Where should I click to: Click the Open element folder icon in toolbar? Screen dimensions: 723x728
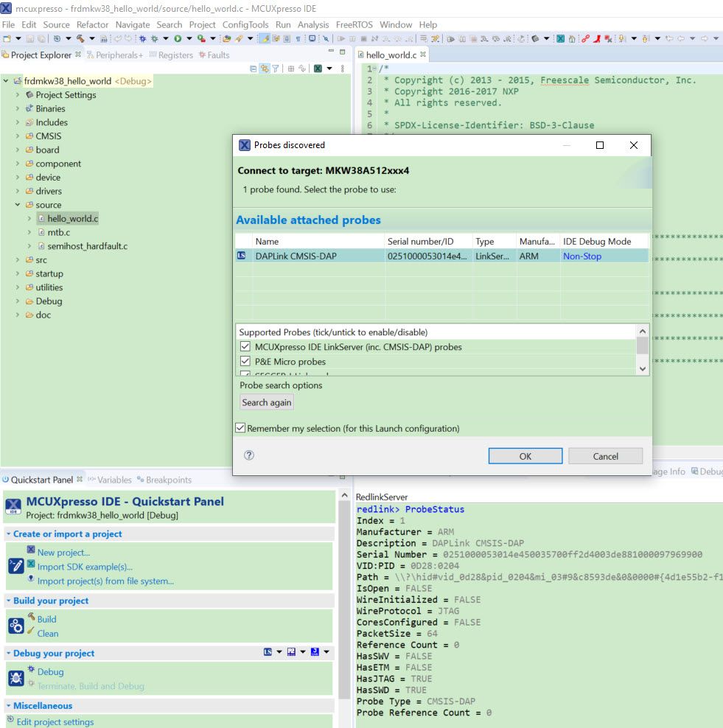(226, 38)
